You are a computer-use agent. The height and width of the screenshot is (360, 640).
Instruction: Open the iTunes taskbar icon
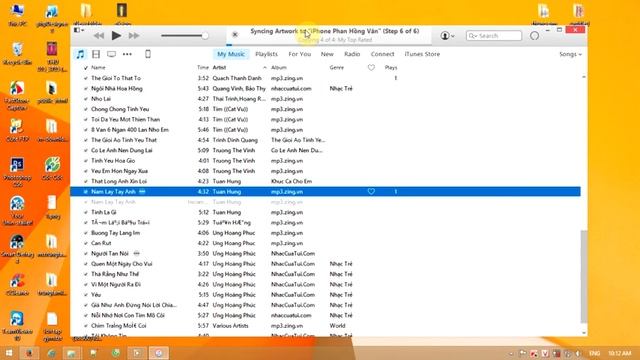159,353
